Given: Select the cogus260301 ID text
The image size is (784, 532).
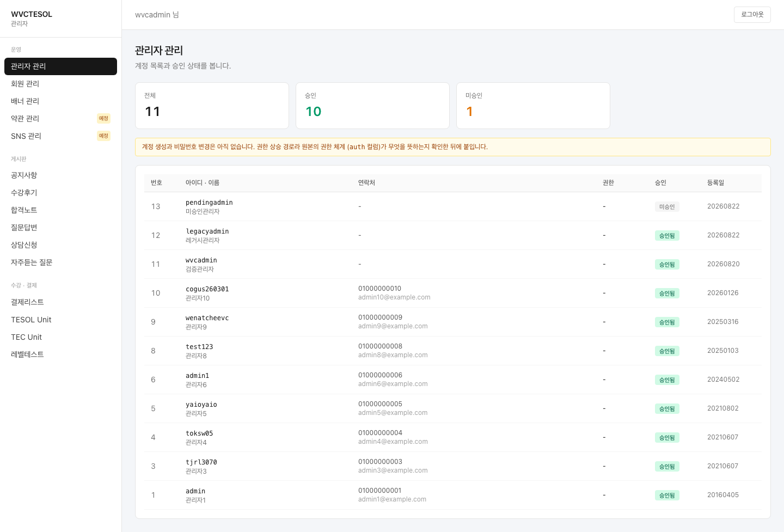Looking at the screenshot, I should click(x=207, y=289).
